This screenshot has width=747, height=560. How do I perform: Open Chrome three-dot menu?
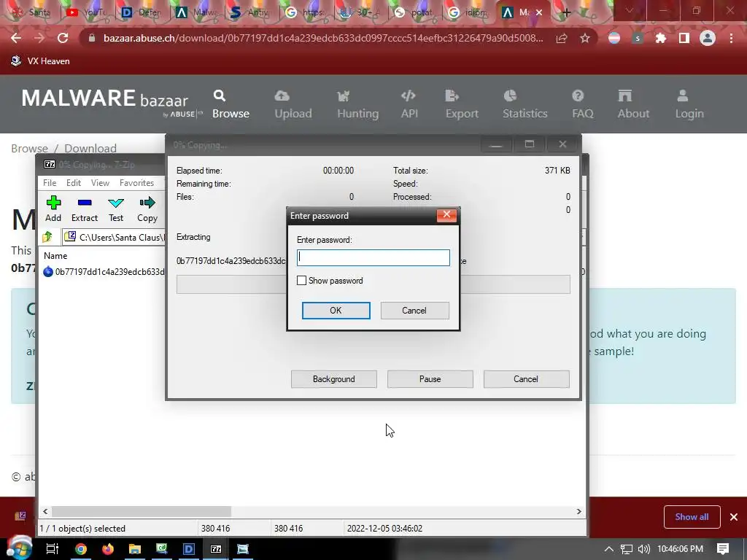731,38
